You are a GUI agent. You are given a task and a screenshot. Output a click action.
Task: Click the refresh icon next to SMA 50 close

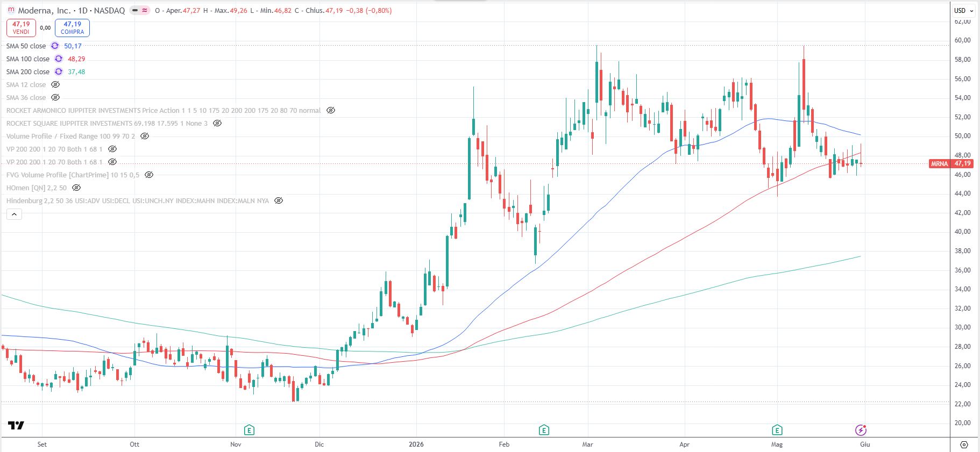(x=55, y=46)
